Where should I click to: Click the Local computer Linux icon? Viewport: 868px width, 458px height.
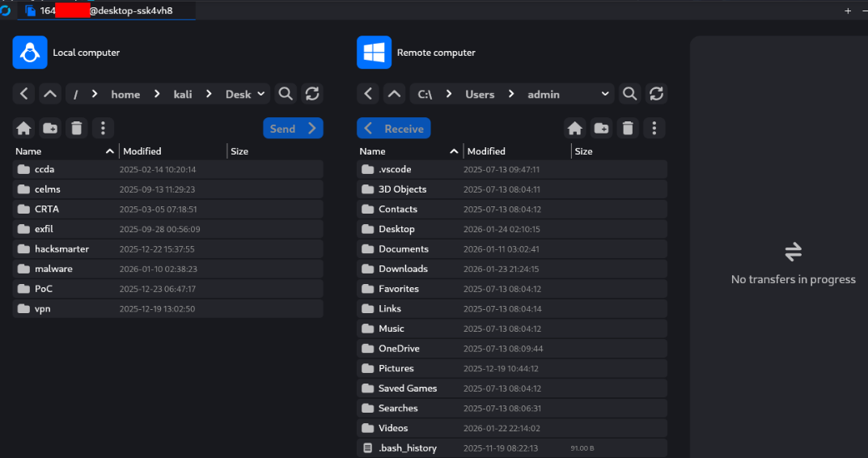(30, 53)
